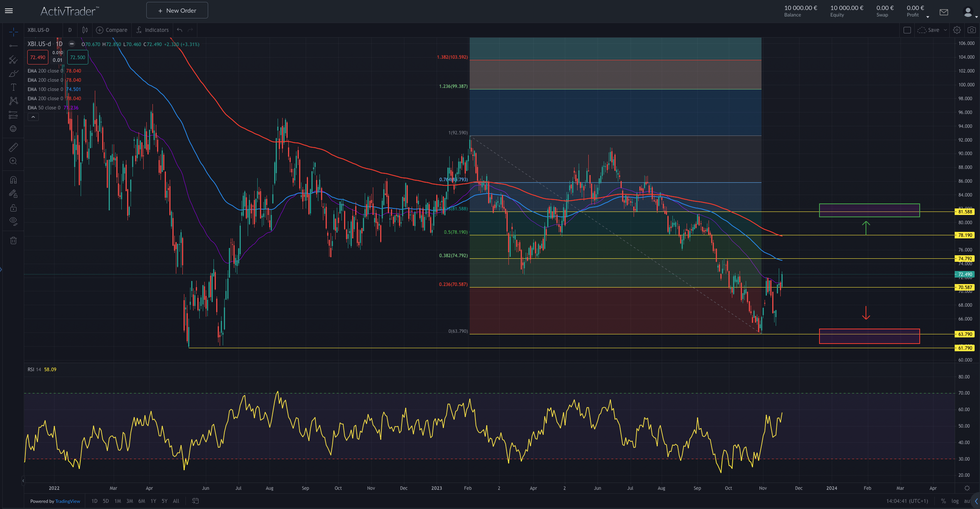Collapse the EMA indicators list
This screenshot has height=509, width=980.
coord(33,116)
